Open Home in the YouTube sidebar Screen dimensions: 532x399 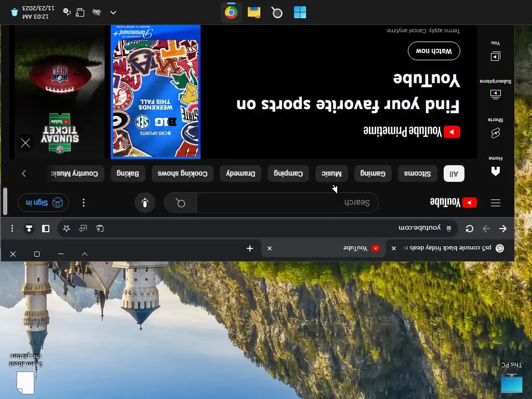(x=495, y=166)
